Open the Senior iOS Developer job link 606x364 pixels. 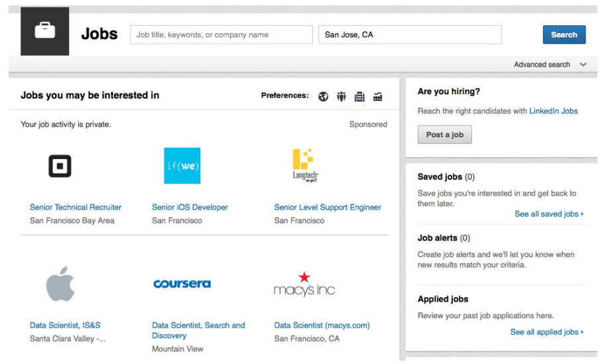(190, 208)
